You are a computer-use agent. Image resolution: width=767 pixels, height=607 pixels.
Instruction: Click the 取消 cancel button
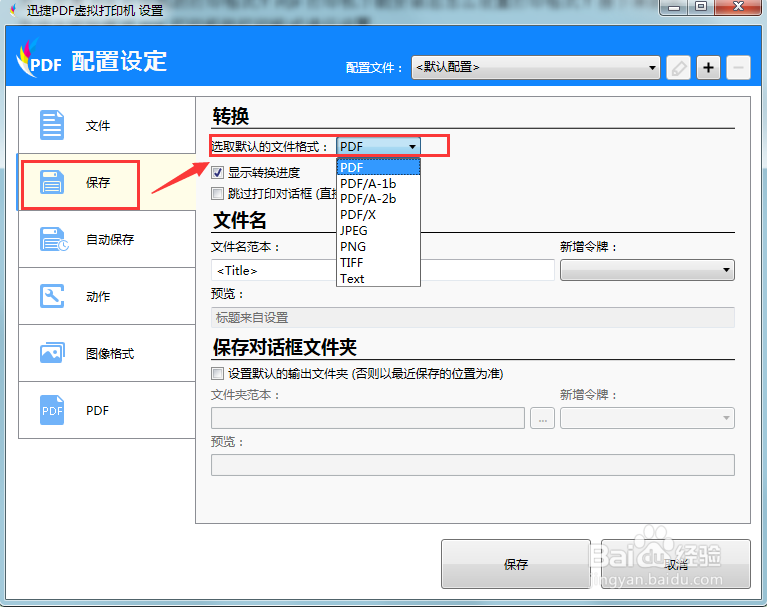pos(676,564)
